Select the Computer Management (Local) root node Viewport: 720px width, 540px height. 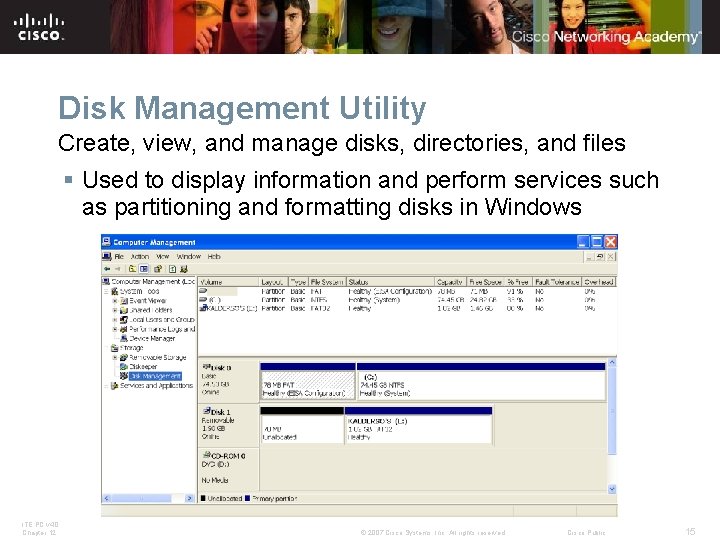point(153,281)
